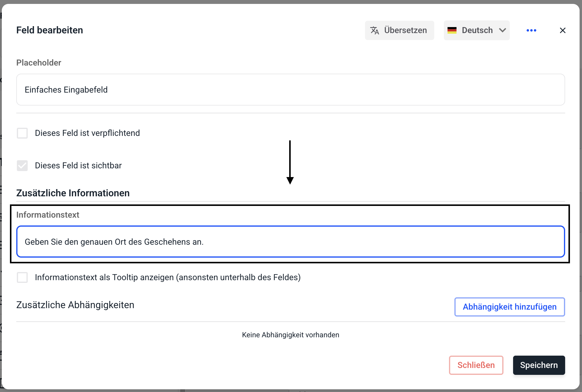Click the translate icon beside Übersetzen
Viewport: 582px width, 392px height.
tap(374, 30)
